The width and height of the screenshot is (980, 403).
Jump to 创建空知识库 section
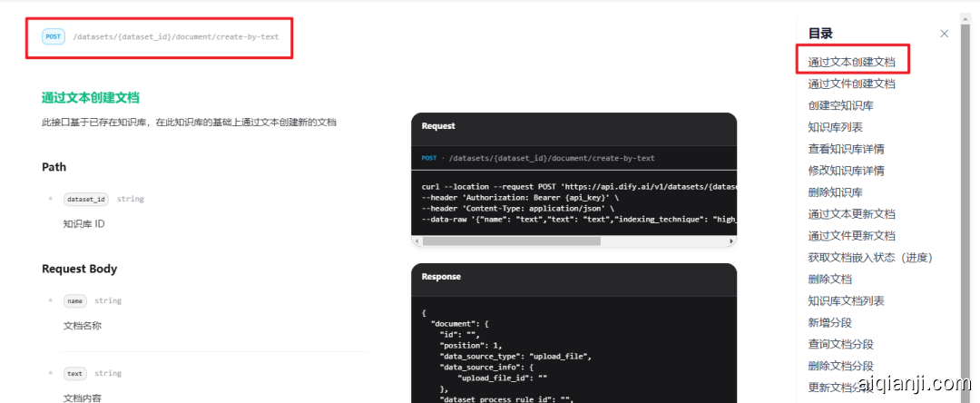coord(840,105)
